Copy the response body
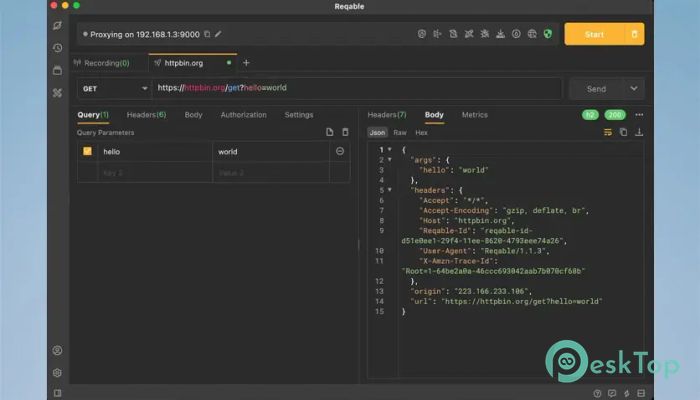The image size is (700, 400). (x=624, y=132)
